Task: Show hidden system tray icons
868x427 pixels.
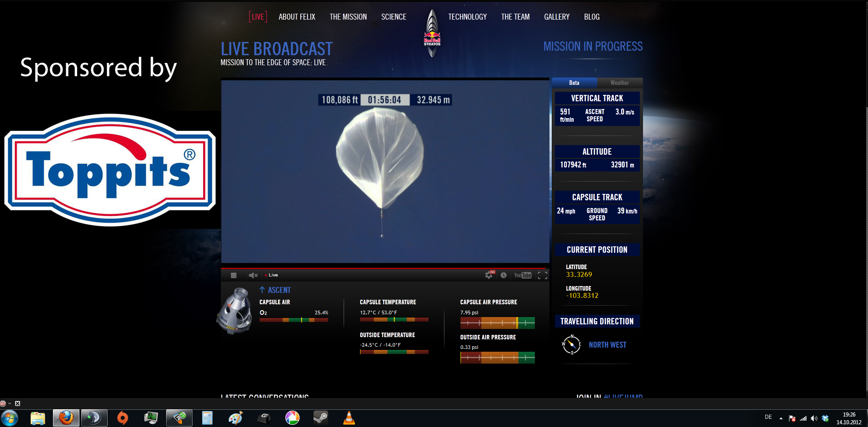Action: 781,418
